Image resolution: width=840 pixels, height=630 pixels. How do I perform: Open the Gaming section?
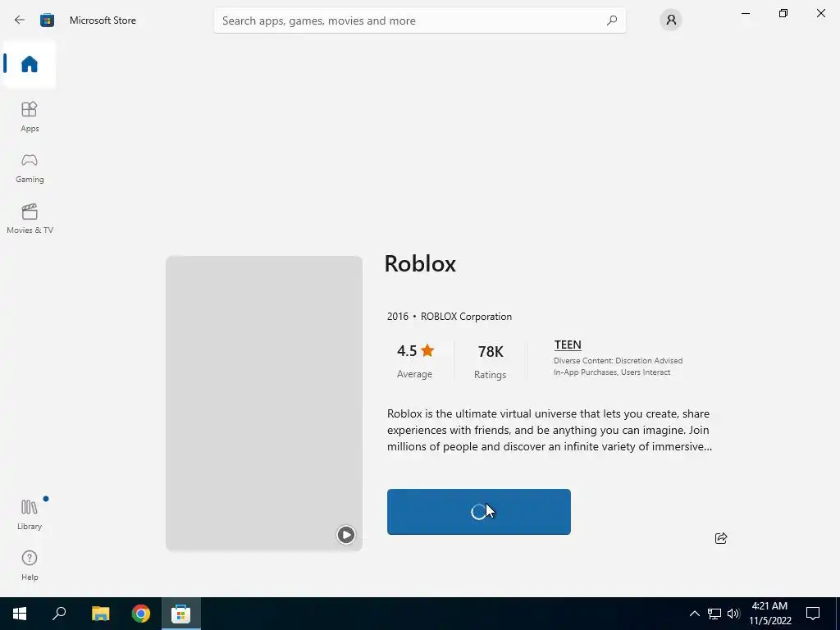pos(30,168)
